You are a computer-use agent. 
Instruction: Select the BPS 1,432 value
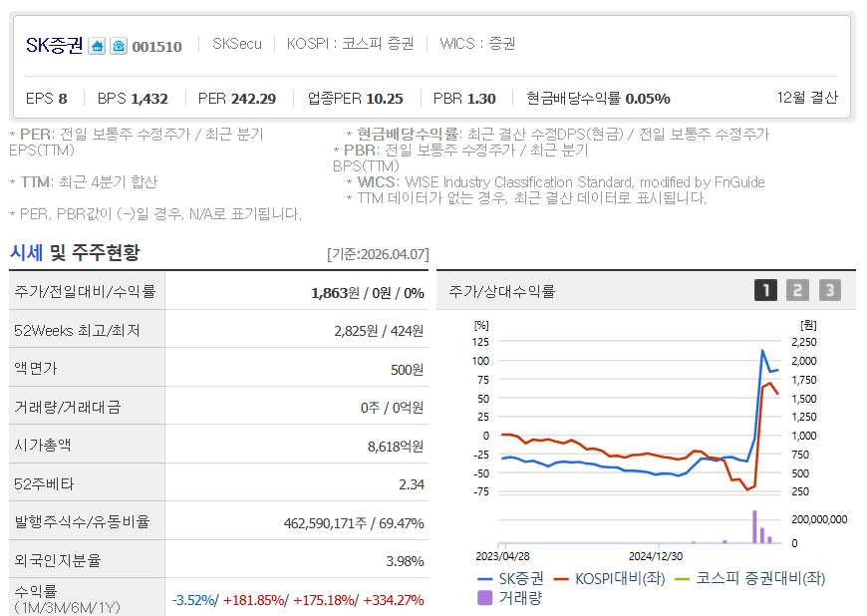pyautogui.click(x=133, y=99)
